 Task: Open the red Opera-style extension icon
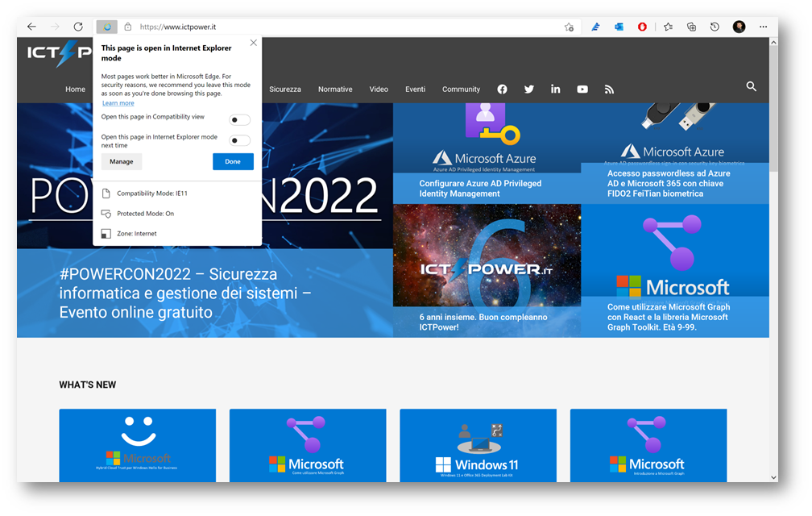tap(642, 27)
